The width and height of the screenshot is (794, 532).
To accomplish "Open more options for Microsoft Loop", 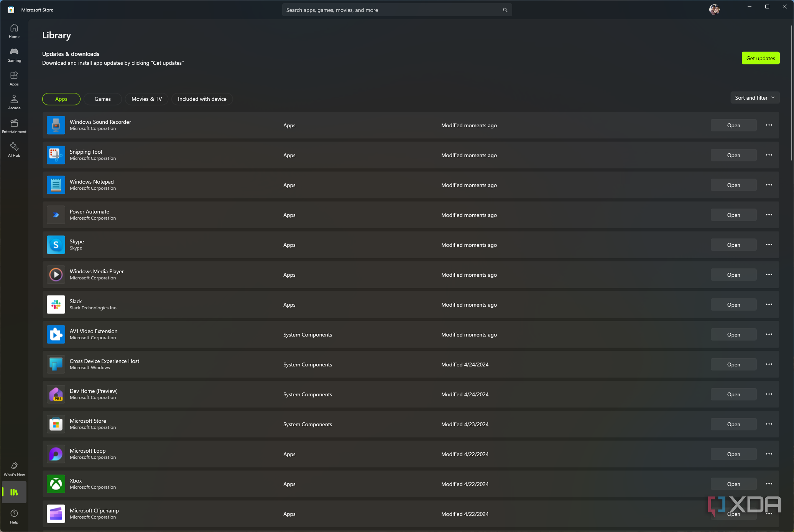I will click(x=769, y=454).
